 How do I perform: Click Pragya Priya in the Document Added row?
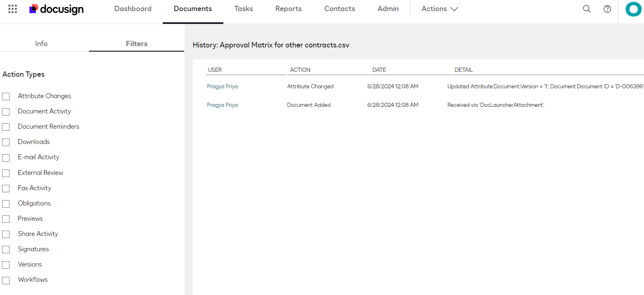pyautogui.click(x=222, y=105)
